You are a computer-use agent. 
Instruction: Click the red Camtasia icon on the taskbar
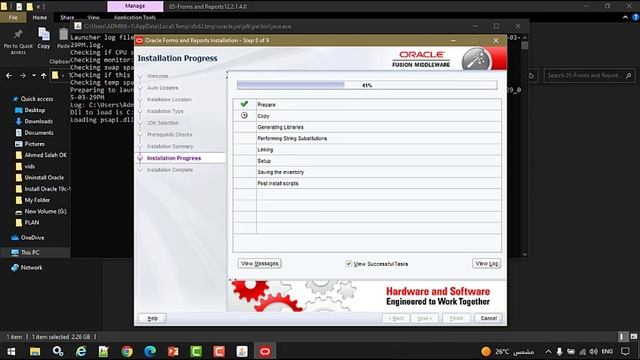coord(219,351)
